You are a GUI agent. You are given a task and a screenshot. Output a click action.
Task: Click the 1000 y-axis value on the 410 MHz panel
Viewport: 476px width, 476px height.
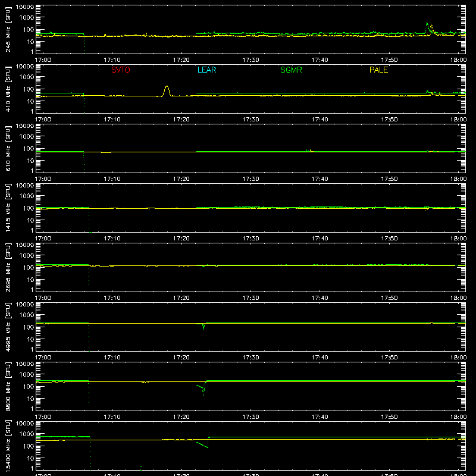tap(27, 77)
